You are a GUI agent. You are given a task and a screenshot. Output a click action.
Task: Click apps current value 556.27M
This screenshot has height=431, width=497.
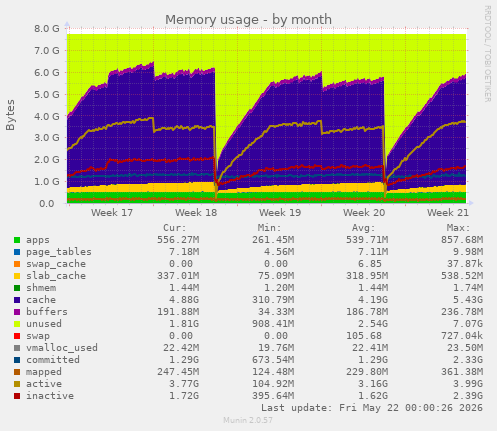point(178,240)
